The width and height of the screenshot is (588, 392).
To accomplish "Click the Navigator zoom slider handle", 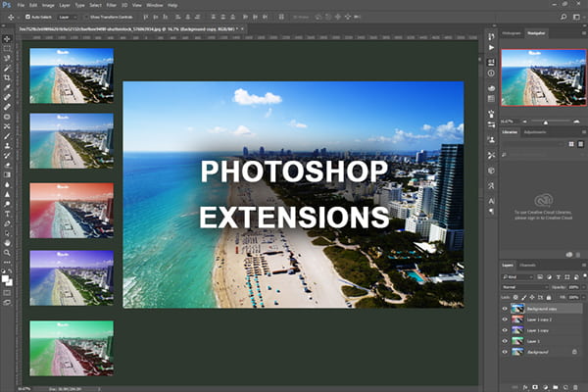I will click(x=546, y=122).
